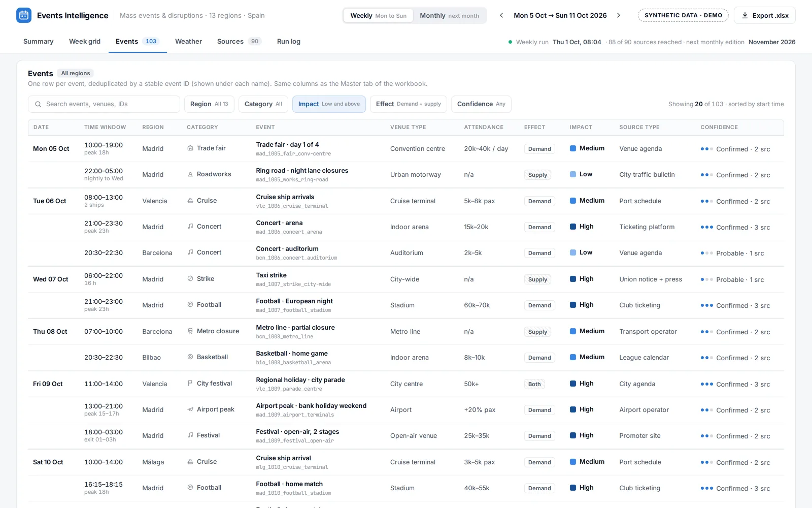This screenshot has height=508, width=812.
Task: Switch to Weekly Mon to Sun view
Action: coord(379,16)
